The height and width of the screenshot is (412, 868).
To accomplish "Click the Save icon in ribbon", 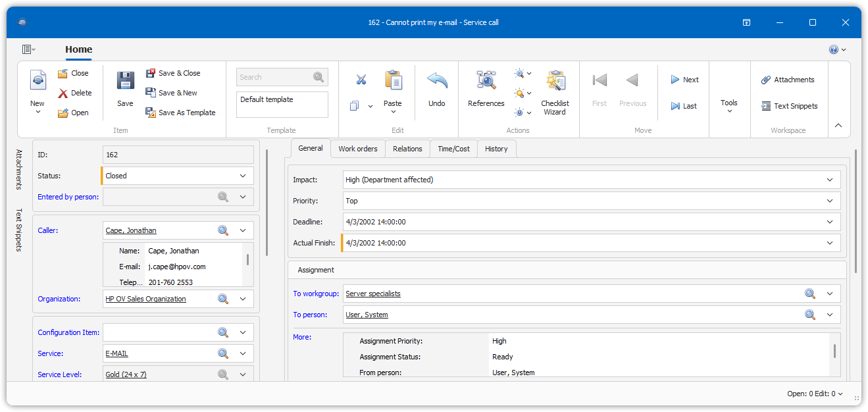I will pyautogui.click(x=125, y=82).
